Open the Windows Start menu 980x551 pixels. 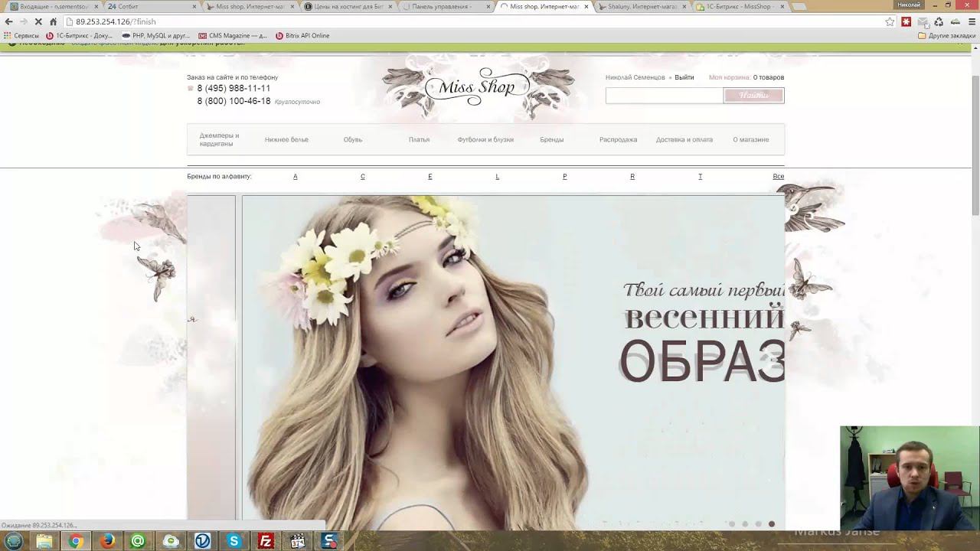point(14,541)
